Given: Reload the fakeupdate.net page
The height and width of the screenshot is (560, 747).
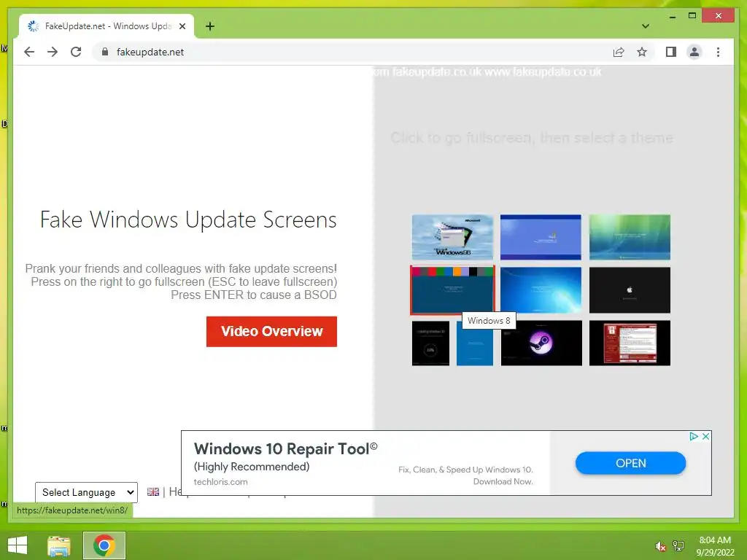Looking at the screenshot, I should (x=76, y=52).
